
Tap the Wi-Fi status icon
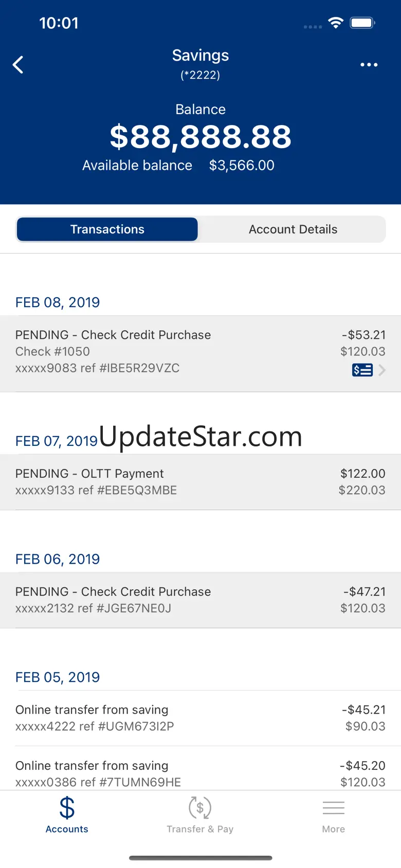tap(336, 23)
